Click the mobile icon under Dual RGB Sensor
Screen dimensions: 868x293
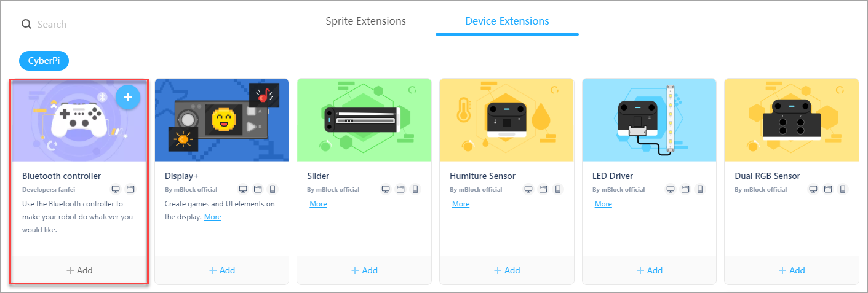[x=843, y=189]
